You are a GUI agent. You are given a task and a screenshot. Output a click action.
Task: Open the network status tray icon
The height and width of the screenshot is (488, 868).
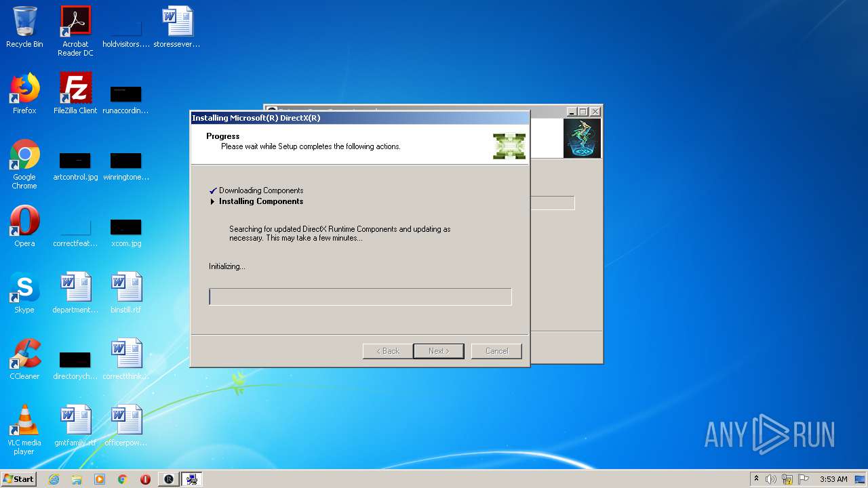(x=787, y=479)
